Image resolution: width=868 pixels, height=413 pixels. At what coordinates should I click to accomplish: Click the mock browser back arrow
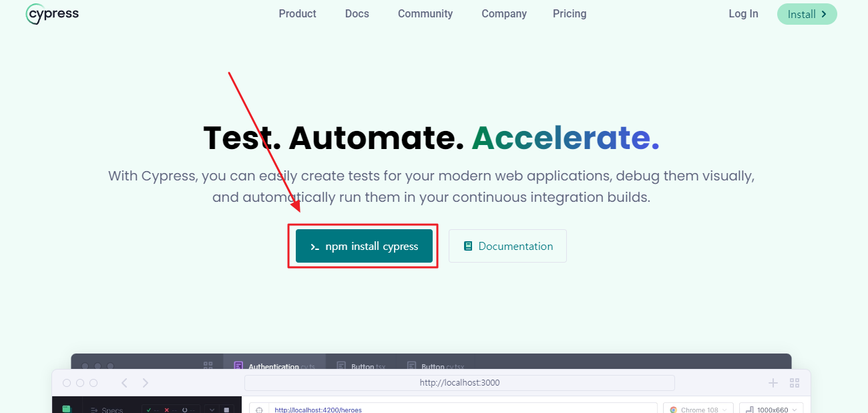tap(124, 383)
